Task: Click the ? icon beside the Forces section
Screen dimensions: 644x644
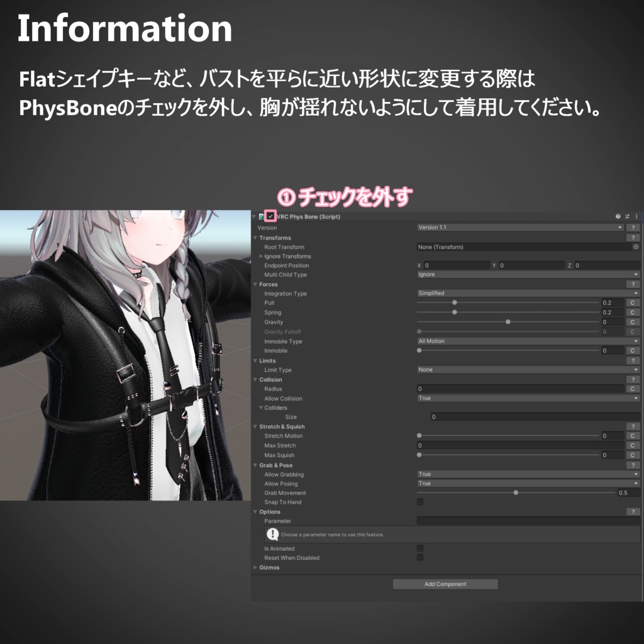Action: pos(633,284)
